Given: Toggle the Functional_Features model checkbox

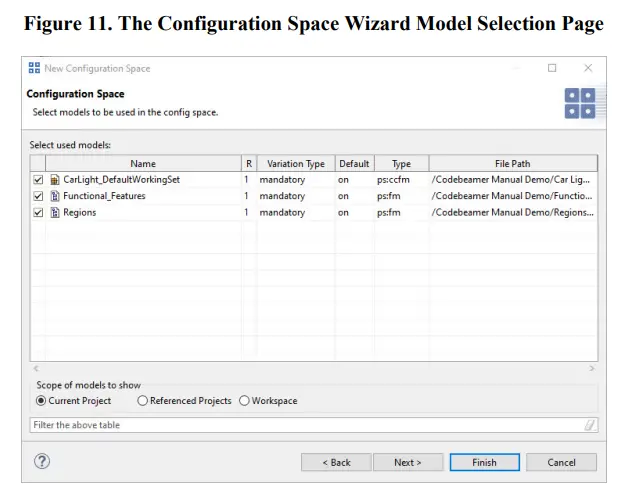Looking at the screenshot, I should [39, 196].
